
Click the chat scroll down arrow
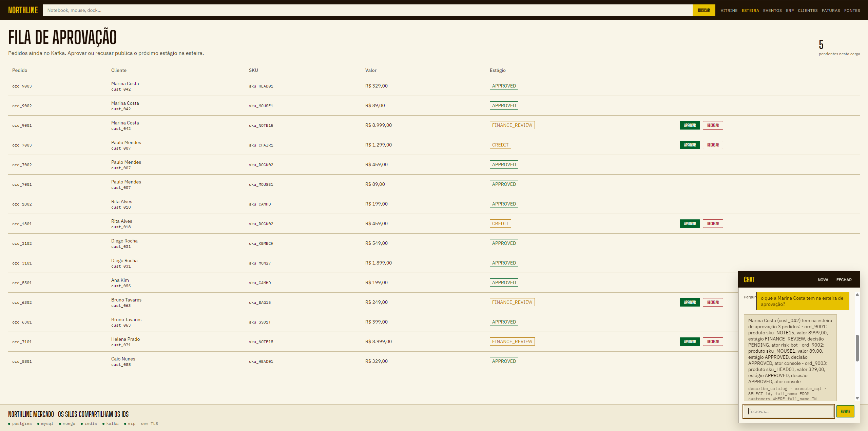coord(857,398)
